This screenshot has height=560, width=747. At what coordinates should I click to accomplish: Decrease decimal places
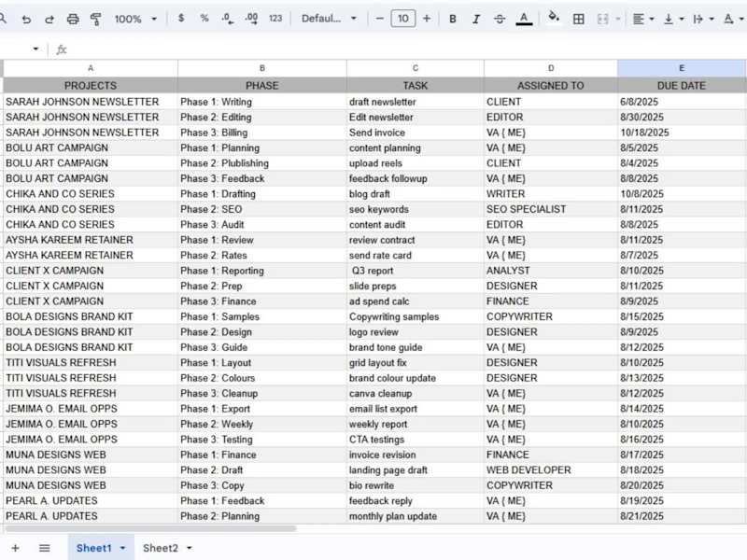227,18
